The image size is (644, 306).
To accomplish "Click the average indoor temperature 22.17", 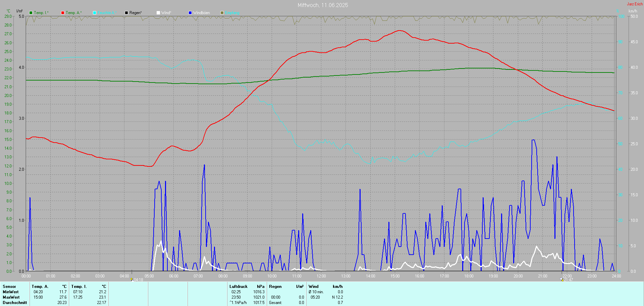I will [102, 303].
